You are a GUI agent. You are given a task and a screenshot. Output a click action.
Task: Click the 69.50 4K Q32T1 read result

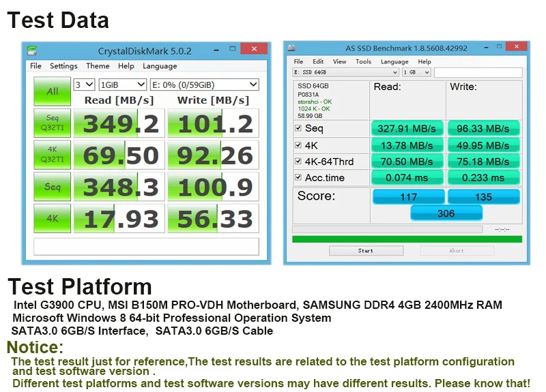[x=119, y=155]
